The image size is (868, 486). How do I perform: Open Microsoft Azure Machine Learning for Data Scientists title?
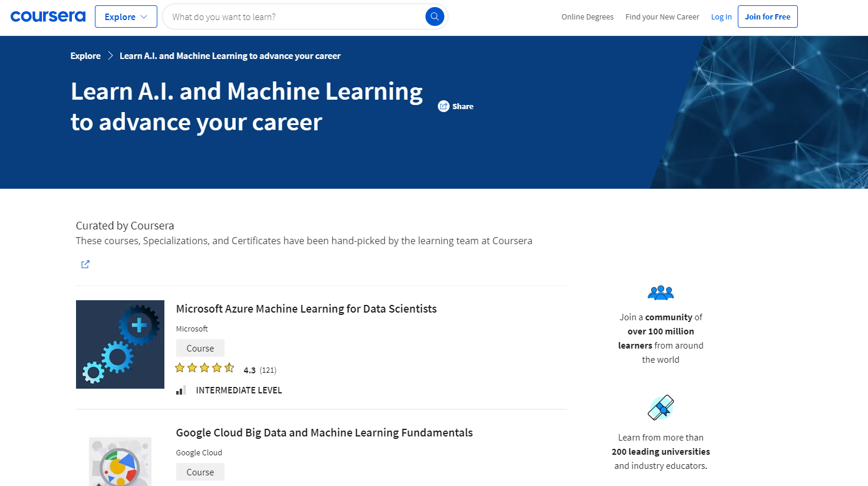click(306, 308)
